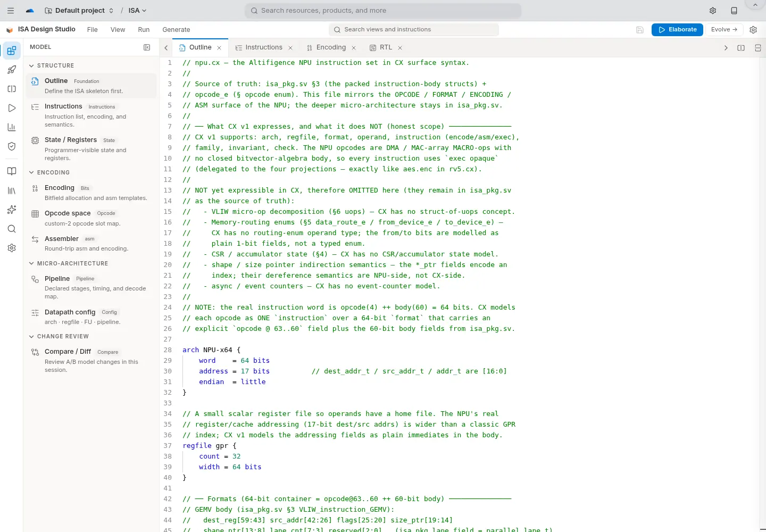The width and height of the screenshot is (766, 532).
Task: Open the Generate menu
Action: (176, 30)
